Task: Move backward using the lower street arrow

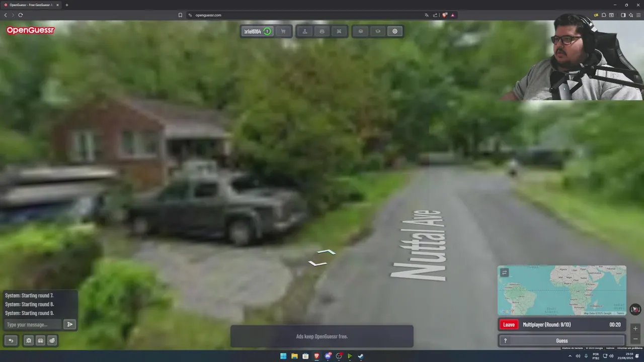Action: (317, 263)
